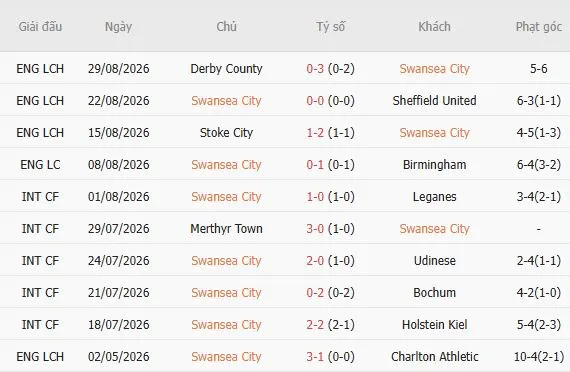
Task: Open the Udinese team link
Action: pos(434,261)
